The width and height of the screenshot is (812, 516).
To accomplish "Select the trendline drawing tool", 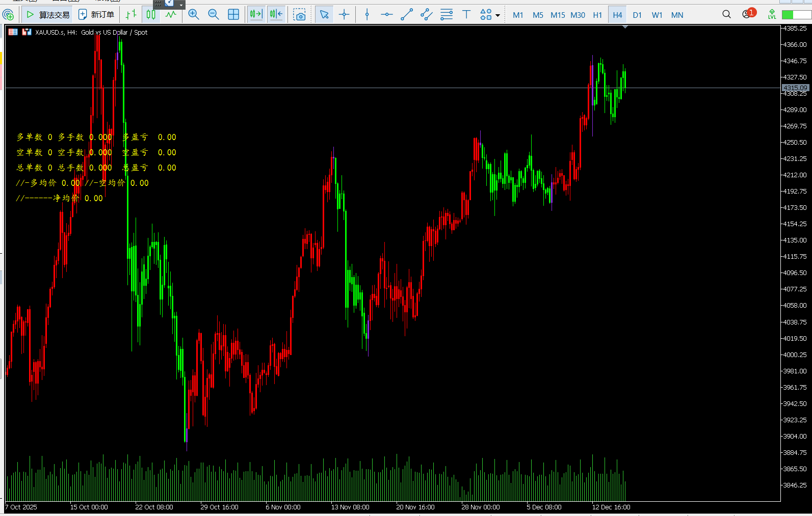I will pos(407,15).
